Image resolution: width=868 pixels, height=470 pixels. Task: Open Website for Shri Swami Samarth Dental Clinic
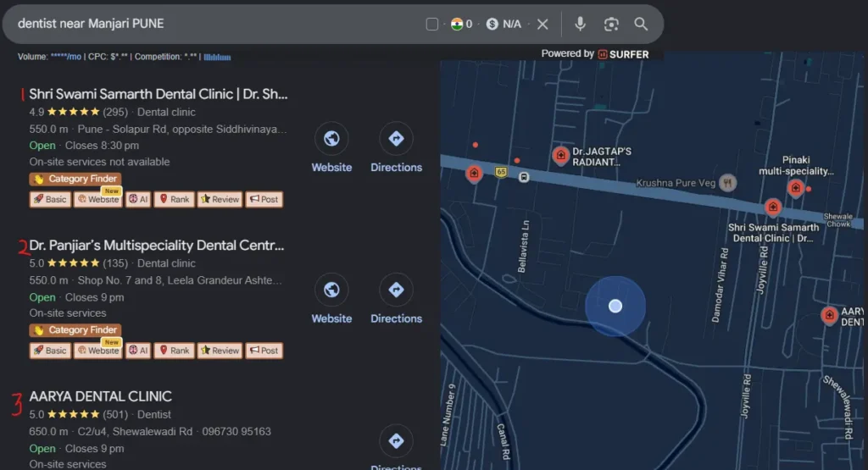331,147
